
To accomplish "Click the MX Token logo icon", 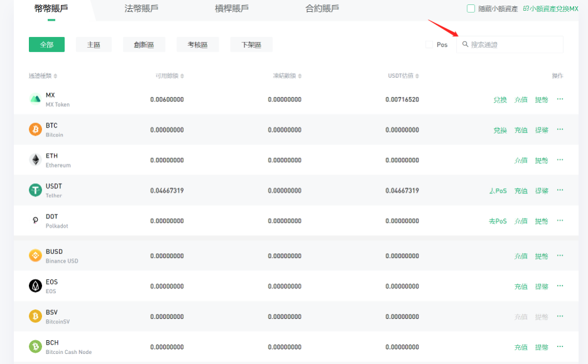I will click(x=36, y=99).
